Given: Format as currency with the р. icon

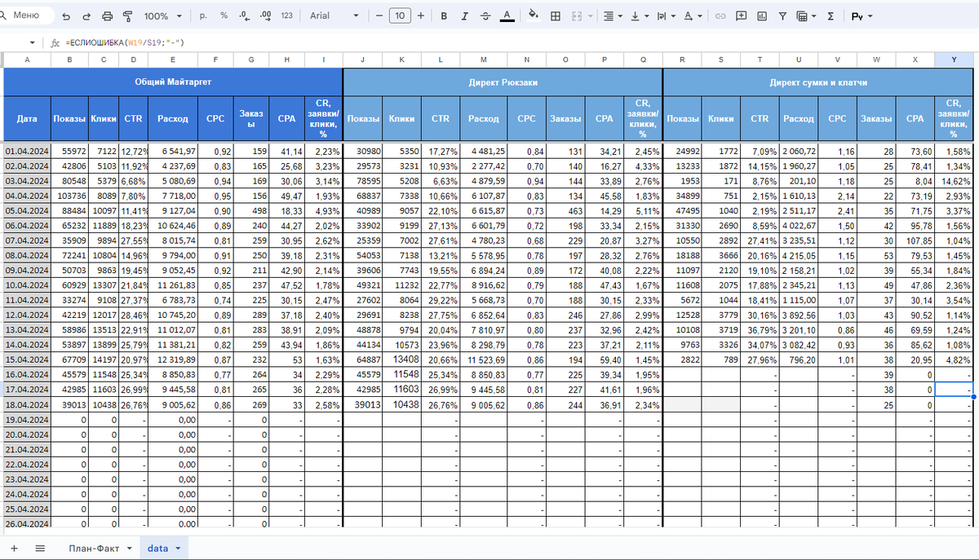Looking at the screenshot, I should [203, 15].
